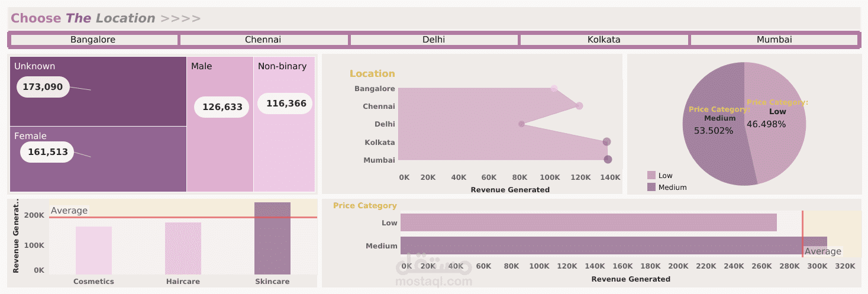This screenshot has height=294, width=868.
Task: Click the 46.498% pie label
Action: (x=766, y=124)
